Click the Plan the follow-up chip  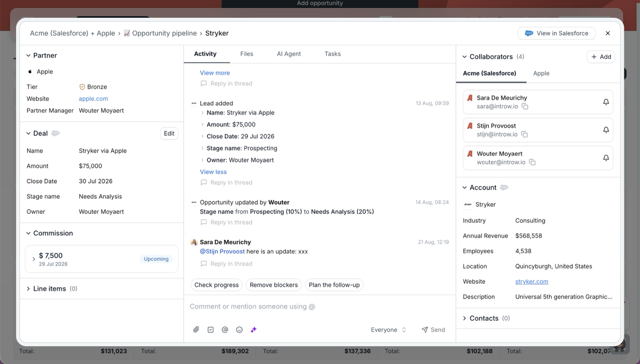click(x=334, y=285)
